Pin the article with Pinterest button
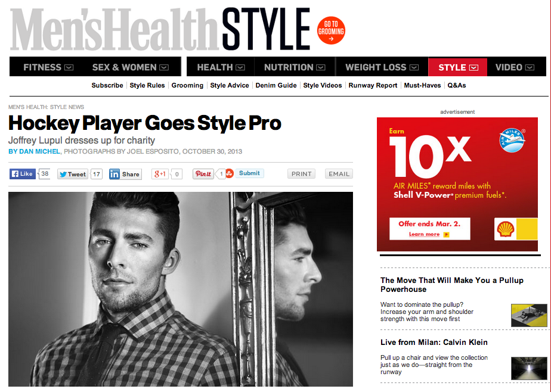Screen dimensions: 551x392 (203, 174)
